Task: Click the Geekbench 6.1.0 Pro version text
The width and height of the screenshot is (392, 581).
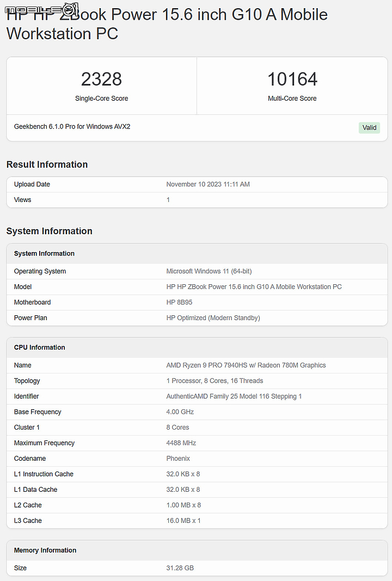Action: click(72, 127)
